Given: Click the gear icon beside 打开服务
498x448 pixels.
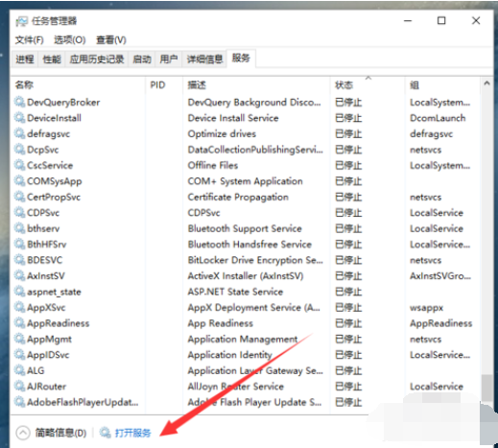Looking at the screenshot, I should pyautogui.click(x=106, y=433).
